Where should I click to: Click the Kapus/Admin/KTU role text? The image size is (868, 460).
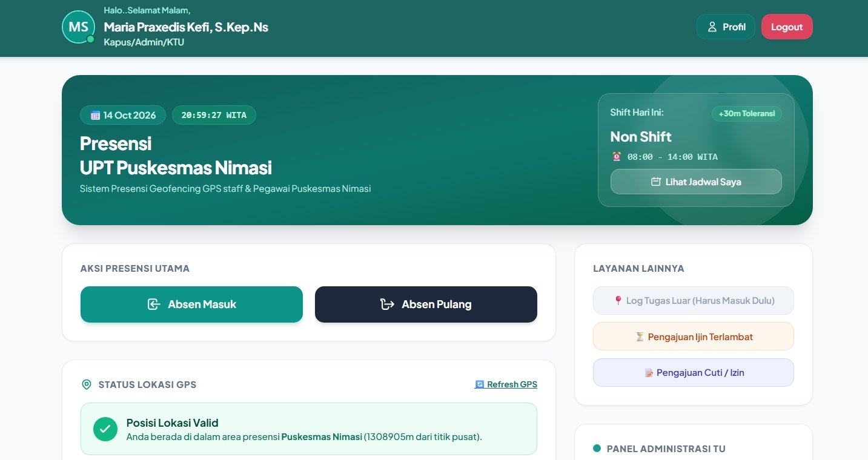click(144, 42)
